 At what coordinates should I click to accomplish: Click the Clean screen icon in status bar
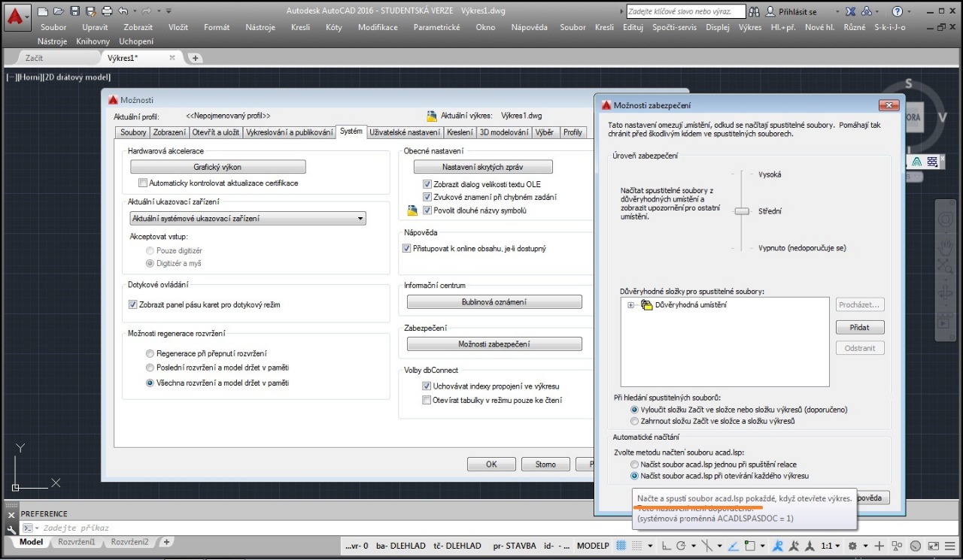[x=934, y=546]
